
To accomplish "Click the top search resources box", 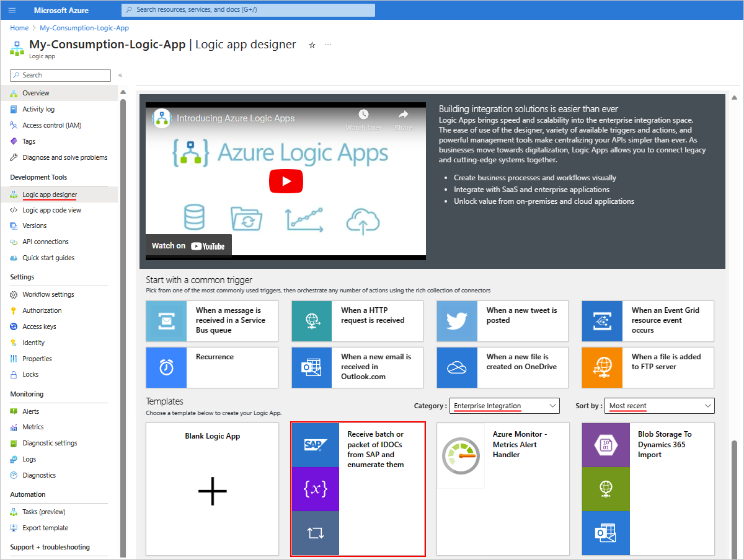I will [x=248, y=10].
